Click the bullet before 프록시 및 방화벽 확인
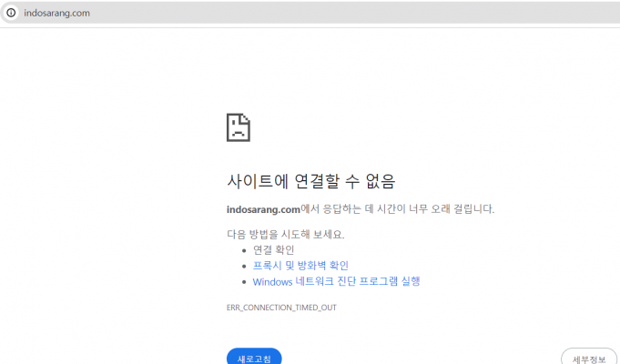620x364 pixels. (x=244, y=267)
